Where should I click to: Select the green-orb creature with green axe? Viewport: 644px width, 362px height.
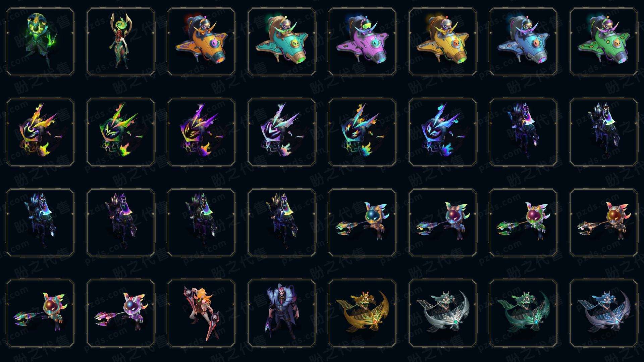pyautogui.click(x=523, y=223)
